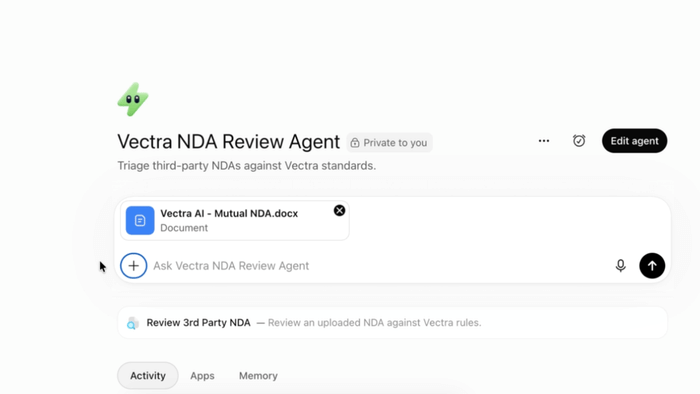Select the Review 3rd Party NDA suggestion
The height and width of the screenshot is (394, 700).
[x=392, y=323]
